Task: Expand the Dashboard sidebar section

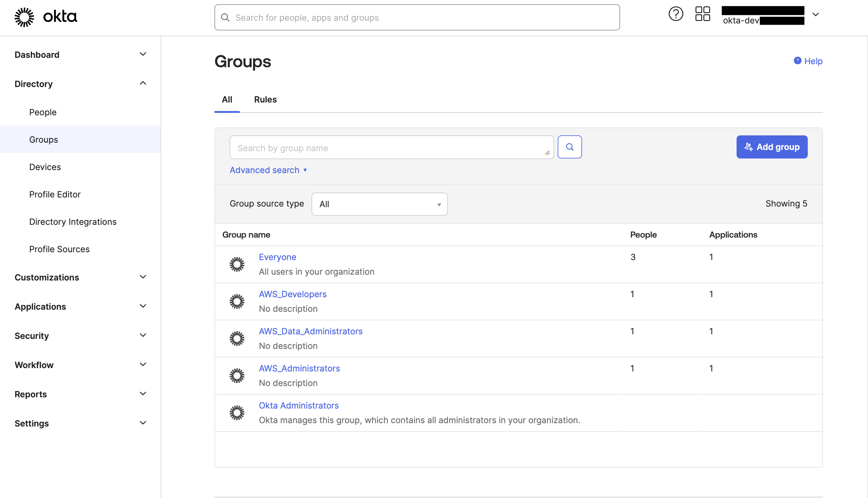Action: click(x=80, y=55)
